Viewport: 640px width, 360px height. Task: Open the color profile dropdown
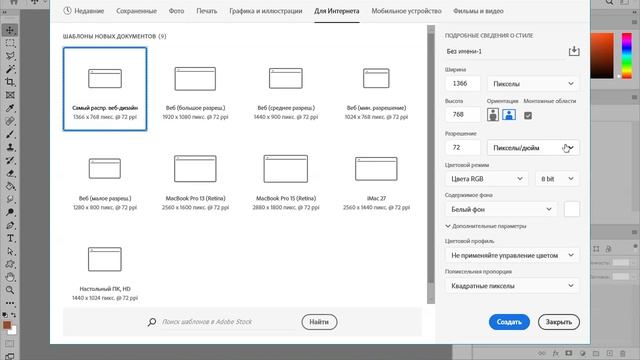click(512, 255)
